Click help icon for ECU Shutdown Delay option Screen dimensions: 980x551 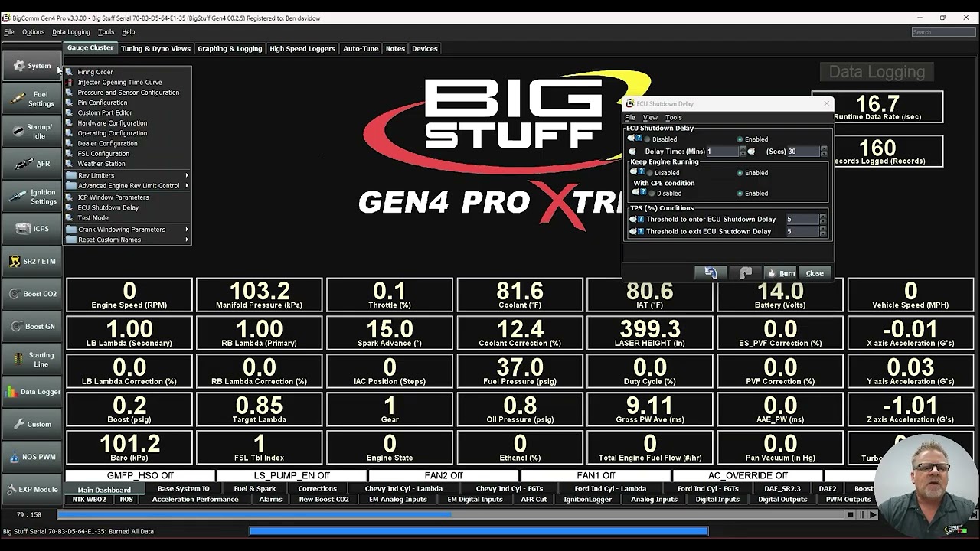click(640, 139)
